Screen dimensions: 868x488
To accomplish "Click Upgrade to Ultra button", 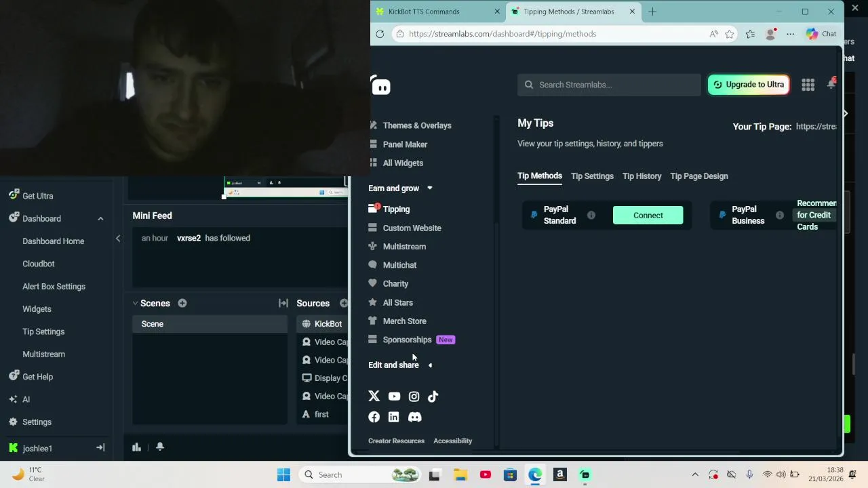I will 749,85.
